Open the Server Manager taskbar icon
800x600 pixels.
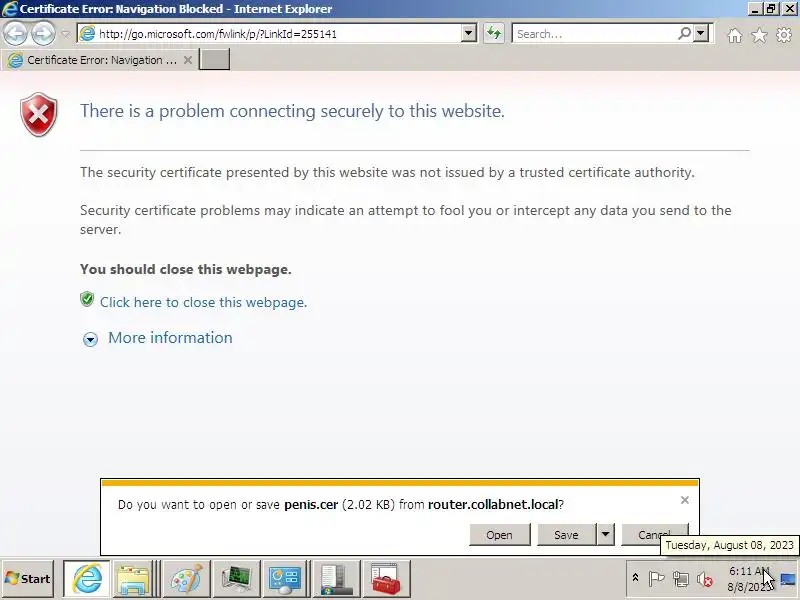coord(336,579)
